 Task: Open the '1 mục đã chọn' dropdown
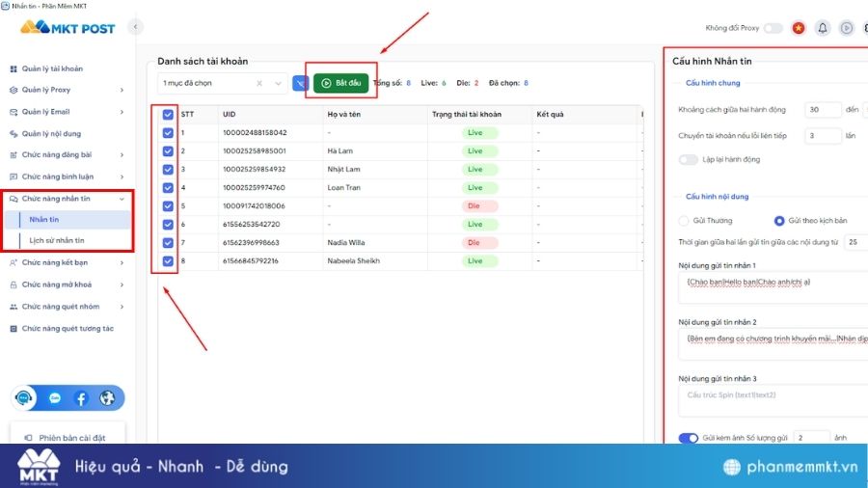223,84
